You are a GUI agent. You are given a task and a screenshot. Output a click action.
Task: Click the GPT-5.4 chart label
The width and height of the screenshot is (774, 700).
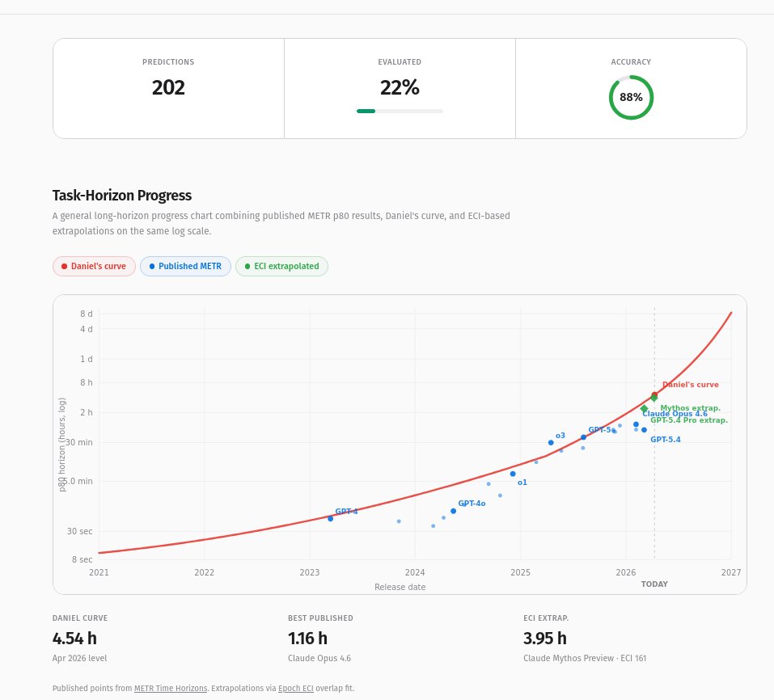pos(665,440)
